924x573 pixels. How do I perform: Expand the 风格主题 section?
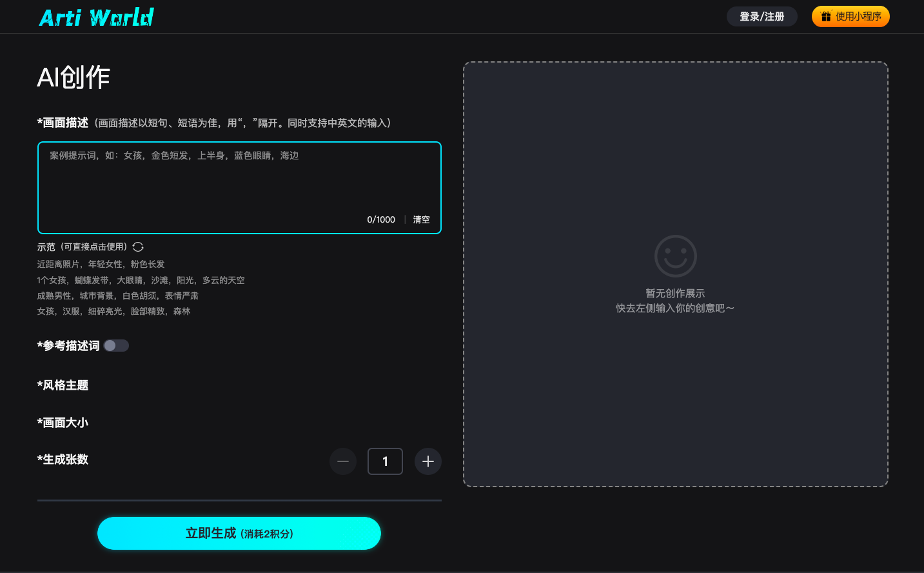63,385
